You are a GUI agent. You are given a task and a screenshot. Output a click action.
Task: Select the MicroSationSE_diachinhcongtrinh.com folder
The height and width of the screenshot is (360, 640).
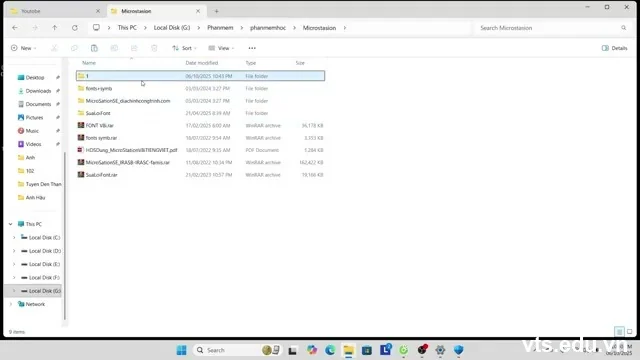200,101
